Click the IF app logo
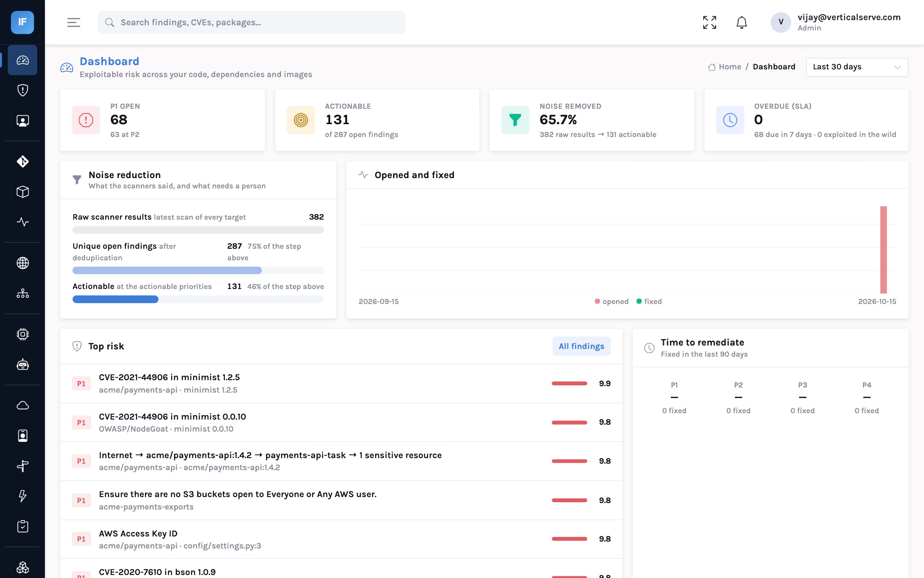This screenshot has height=578, width=924. point(22,22)
